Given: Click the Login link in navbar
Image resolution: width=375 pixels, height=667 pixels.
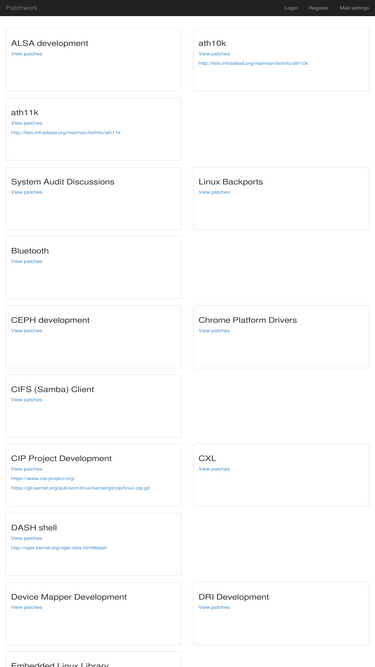Looking at the screenshot, I should click(291, 8).
